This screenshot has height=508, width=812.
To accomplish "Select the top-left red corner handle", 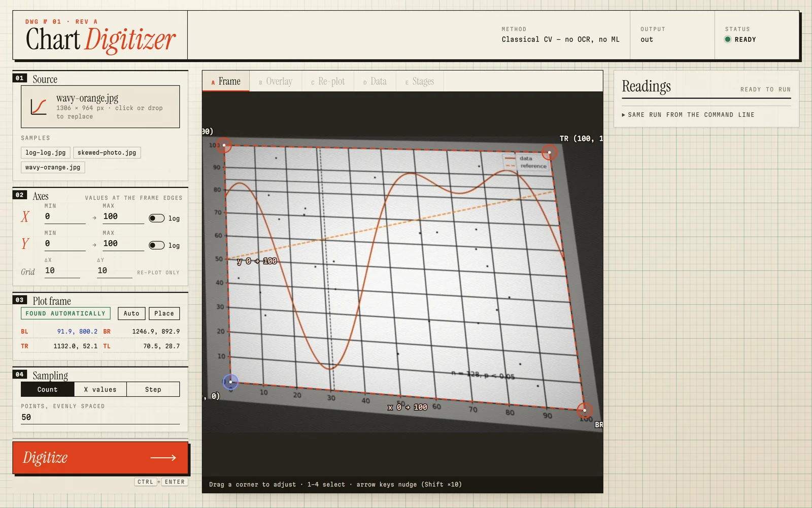I will 224,145.
